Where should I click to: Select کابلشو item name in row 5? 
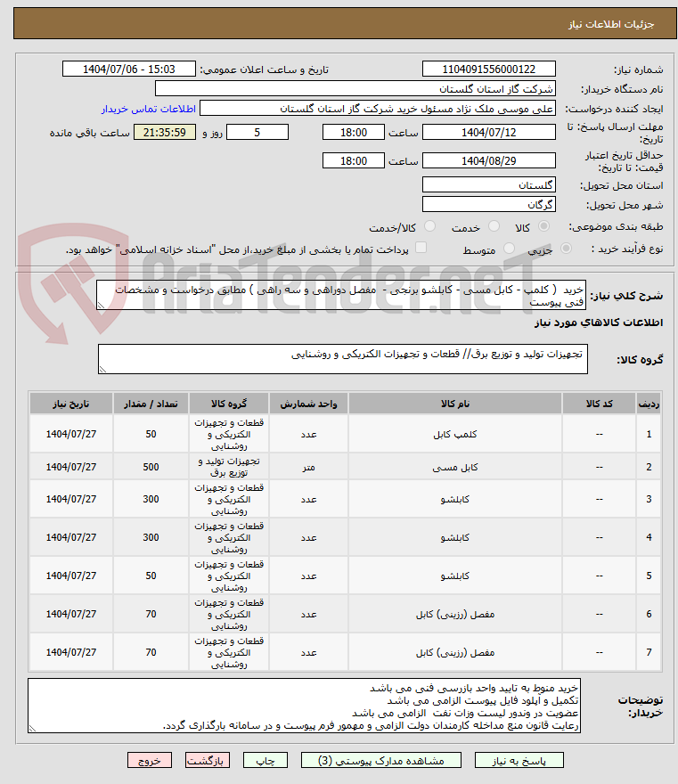[455, 576]
